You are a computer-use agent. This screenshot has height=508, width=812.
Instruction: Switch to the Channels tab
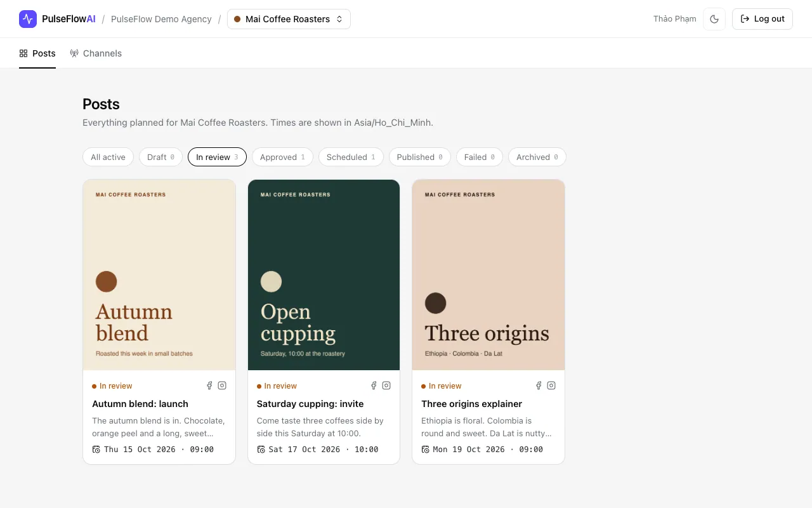point(96,53)
